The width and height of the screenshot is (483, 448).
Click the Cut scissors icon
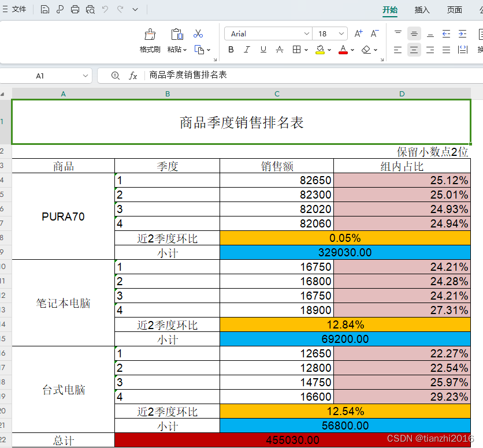pos(199,33)
